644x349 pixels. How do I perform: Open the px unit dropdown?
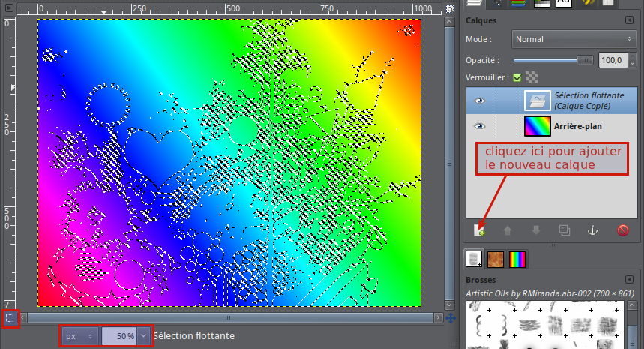pyautogui.click(x=79, y=336)
